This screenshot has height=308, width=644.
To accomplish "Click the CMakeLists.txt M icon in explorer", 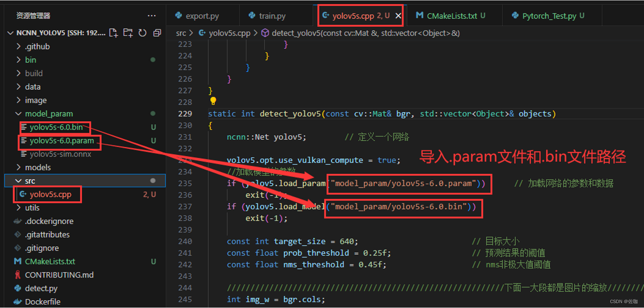I will point(18,262).
